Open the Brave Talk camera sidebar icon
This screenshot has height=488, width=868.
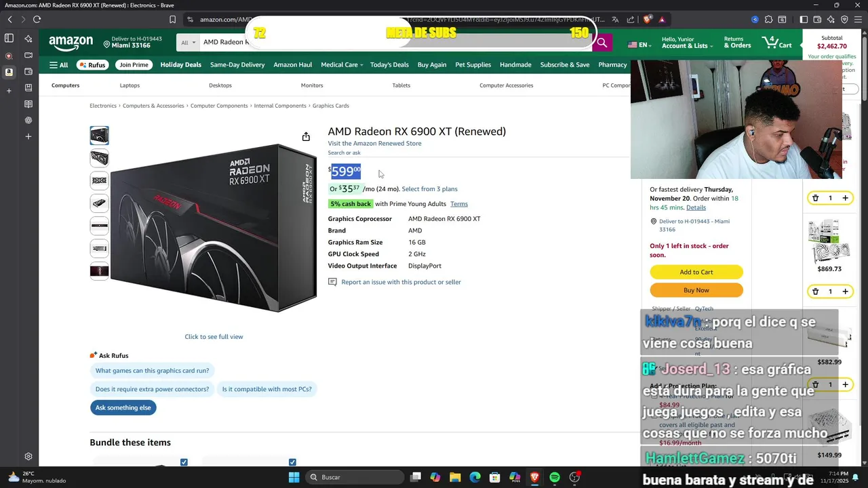coord(28,55)
